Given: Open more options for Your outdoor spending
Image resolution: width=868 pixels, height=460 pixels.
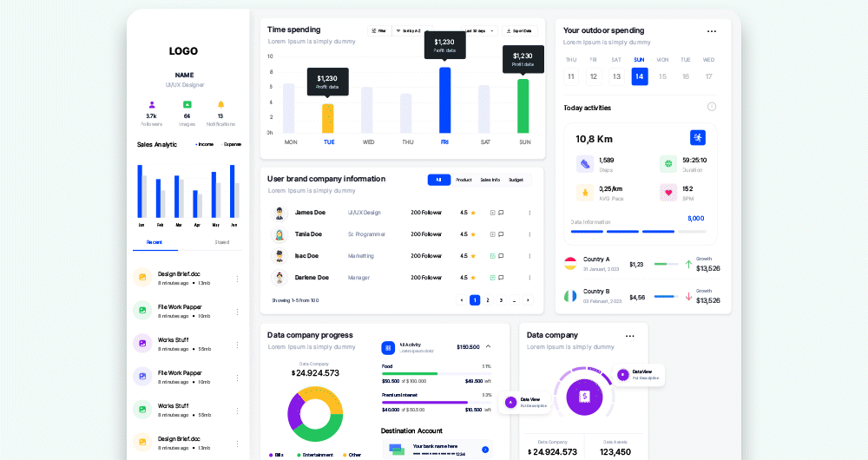Looking at the screenshot, I should point(712,31).
